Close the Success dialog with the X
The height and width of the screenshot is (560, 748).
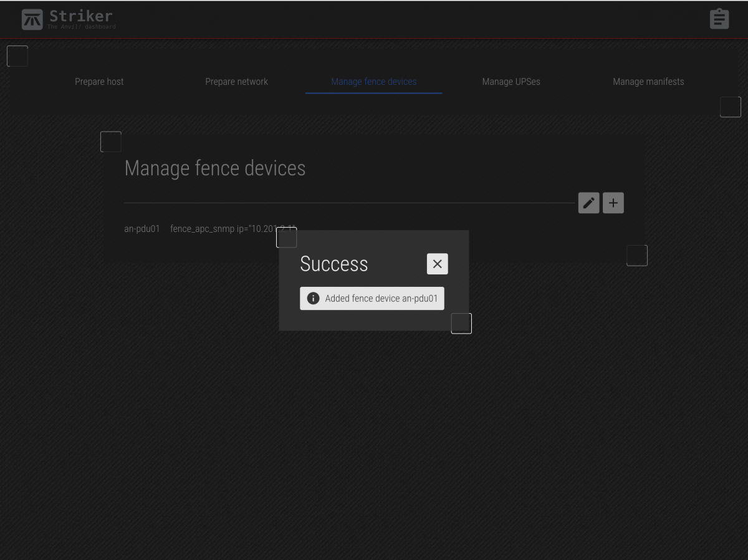[x=437, y=264]
